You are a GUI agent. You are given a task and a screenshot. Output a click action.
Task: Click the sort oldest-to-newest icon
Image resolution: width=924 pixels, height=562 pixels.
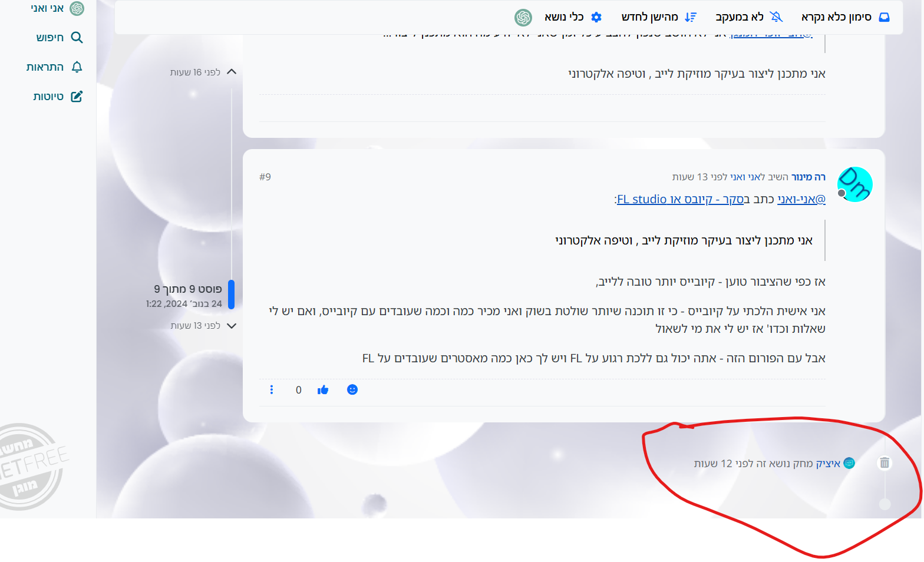pyautogui.click(x=691, y=17)
